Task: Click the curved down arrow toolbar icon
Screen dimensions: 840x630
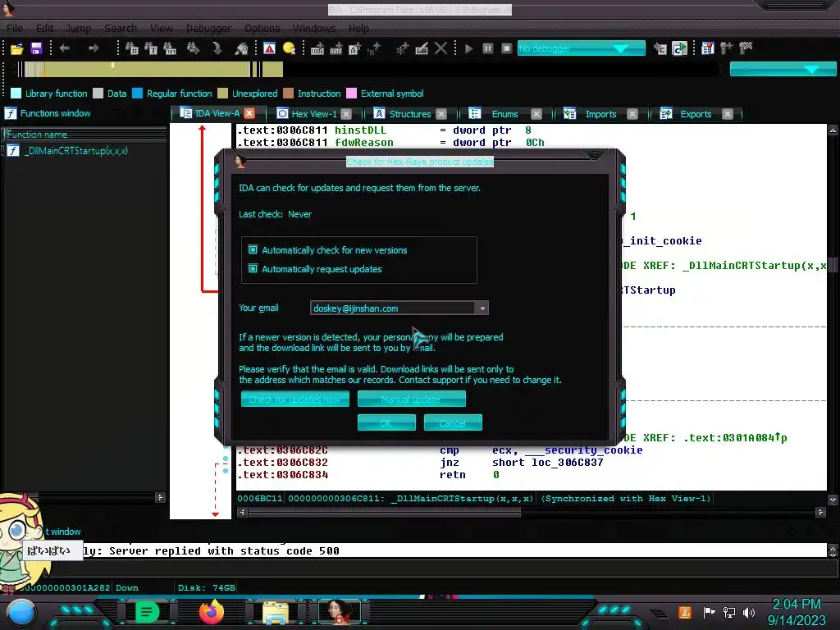Action: click(217, 48)
